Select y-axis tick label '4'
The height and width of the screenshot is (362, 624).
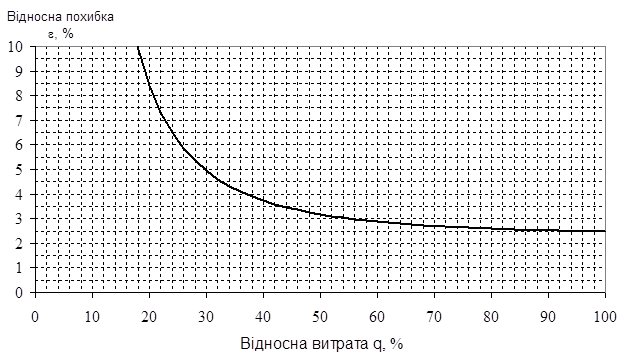pyautogui.click(x=19, y=195)
